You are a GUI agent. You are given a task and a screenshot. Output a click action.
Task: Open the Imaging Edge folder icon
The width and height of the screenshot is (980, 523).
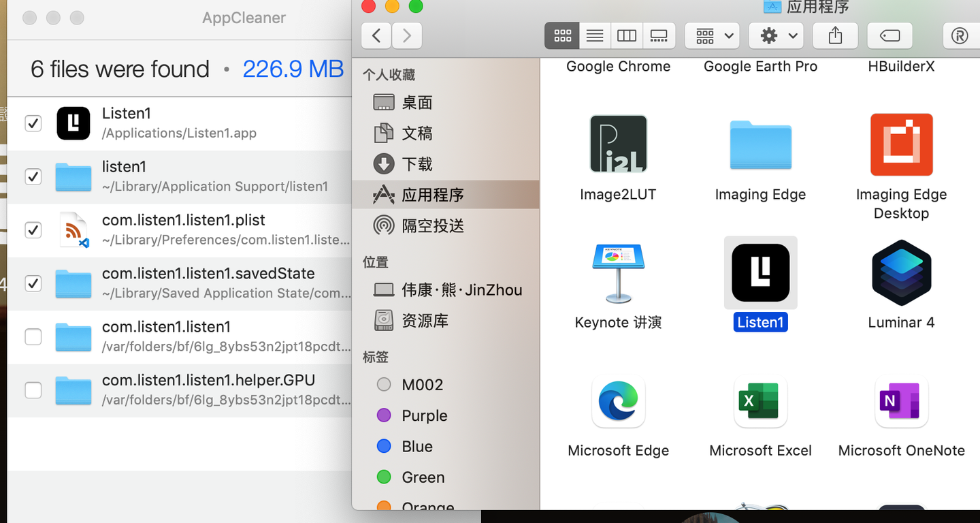point(760,144)
